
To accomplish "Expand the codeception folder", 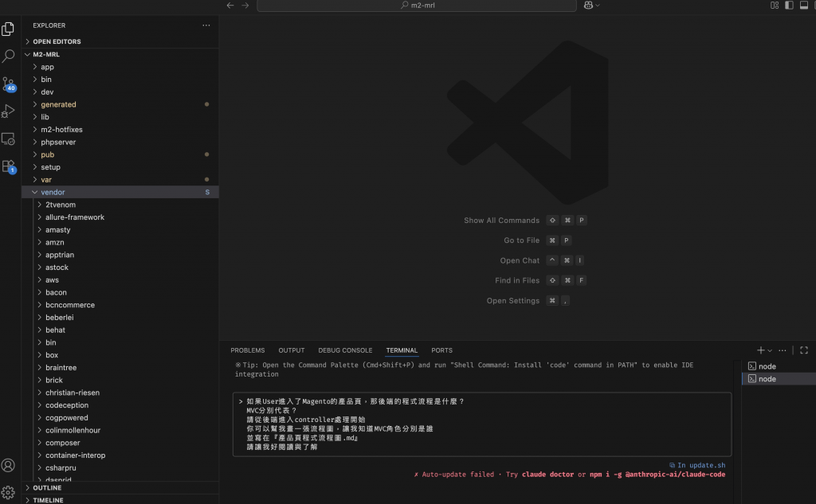I will click(x=120, y=405).
